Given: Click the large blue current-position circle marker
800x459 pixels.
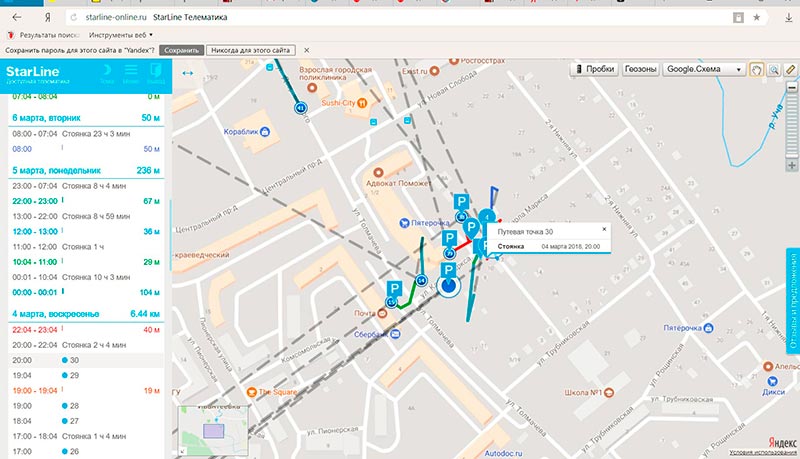Looking at the screenshot, I should point(448,286).
